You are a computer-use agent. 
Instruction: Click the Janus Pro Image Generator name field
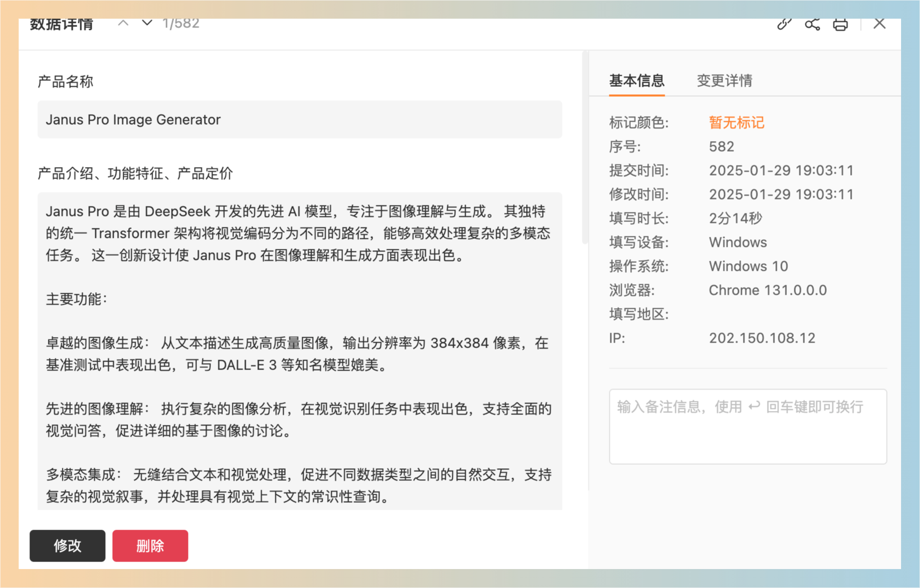tap(299, 120)
